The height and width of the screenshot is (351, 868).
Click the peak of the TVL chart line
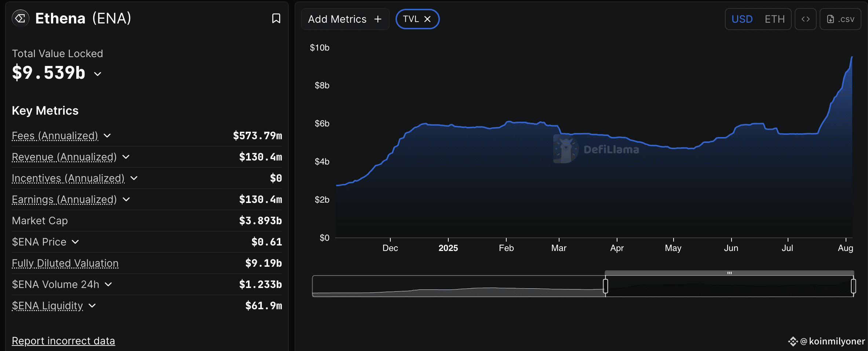(852, 57)
